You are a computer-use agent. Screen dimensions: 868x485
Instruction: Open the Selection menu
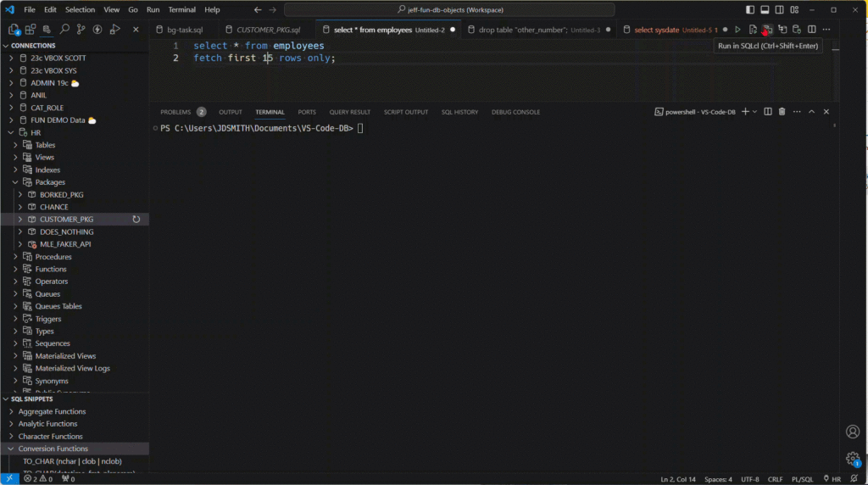pos(81,10)
